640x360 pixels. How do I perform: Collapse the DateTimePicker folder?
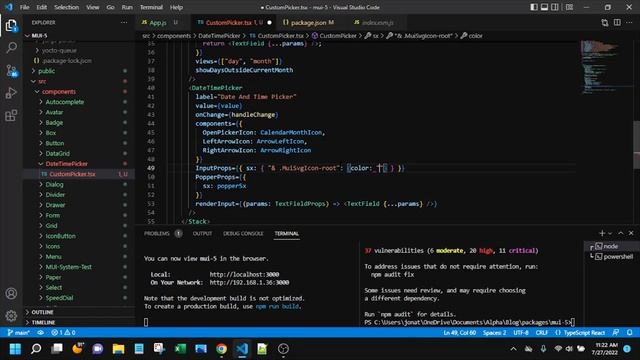[x=67, y=164]
